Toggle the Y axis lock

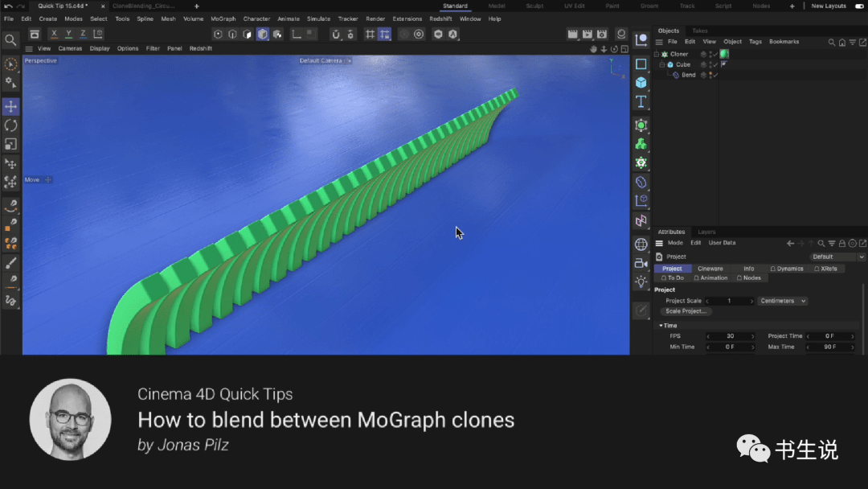[x=68, y=34]
